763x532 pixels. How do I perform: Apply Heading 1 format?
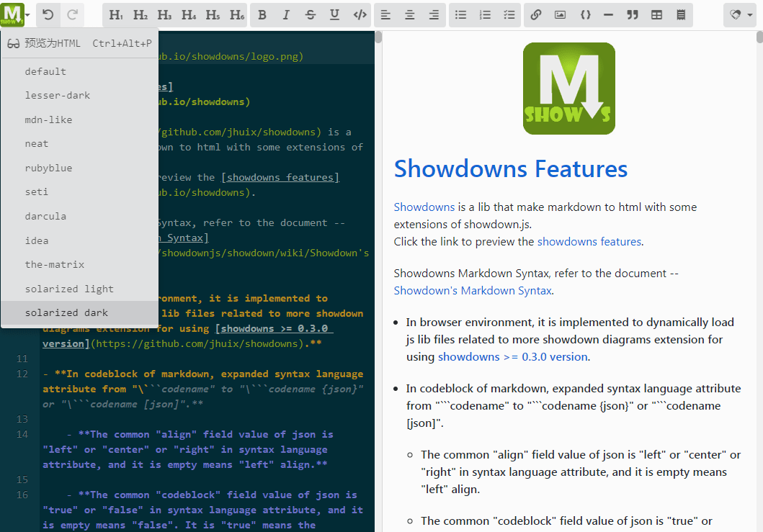click(116, 14)
